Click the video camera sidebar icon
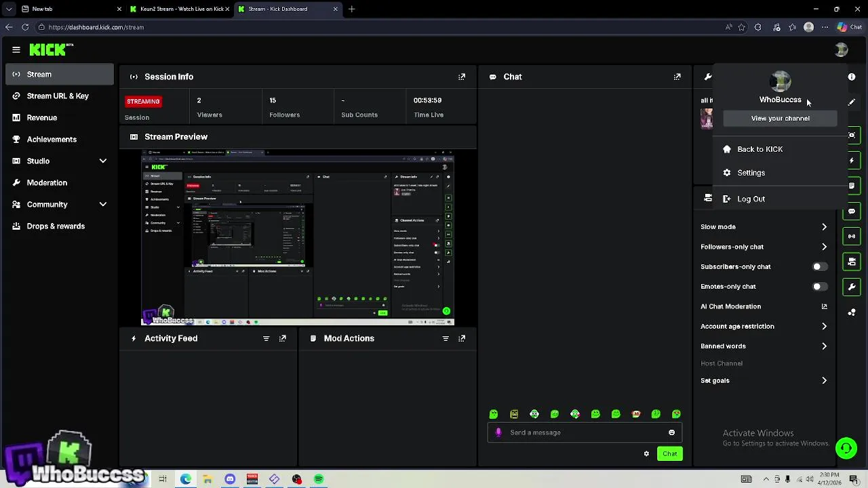868x488 pixels. point(852,262)
